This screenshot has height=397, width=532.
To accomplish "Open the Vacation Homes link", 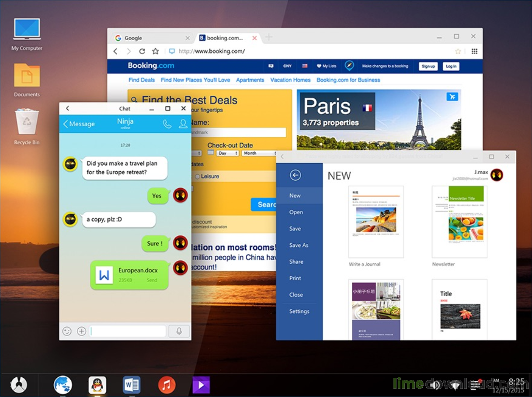I will click(x=290, y=80).
